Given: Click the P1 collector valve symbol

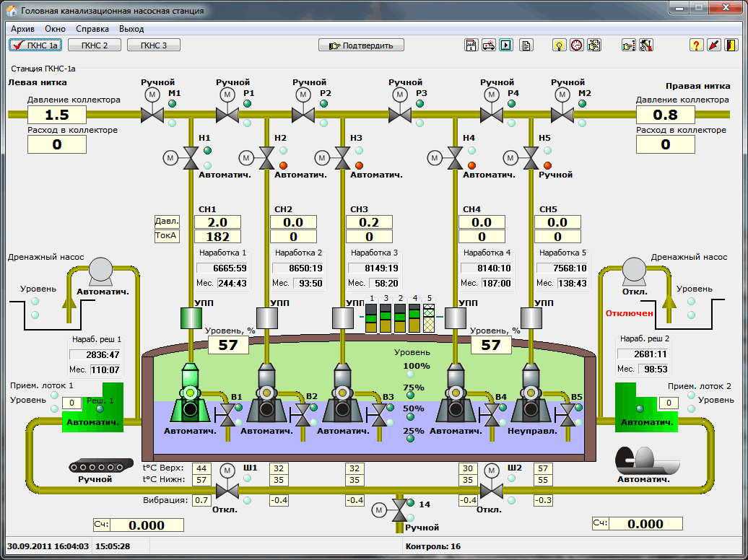Looking at the screenshot, I should click(x=227, y=115).
